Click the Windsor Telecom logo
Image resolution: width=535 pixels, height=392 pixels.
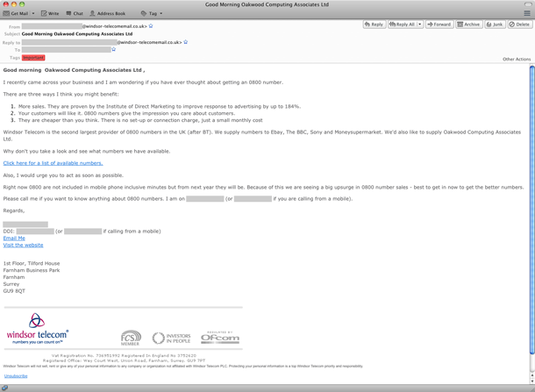[x=37, y=329]
